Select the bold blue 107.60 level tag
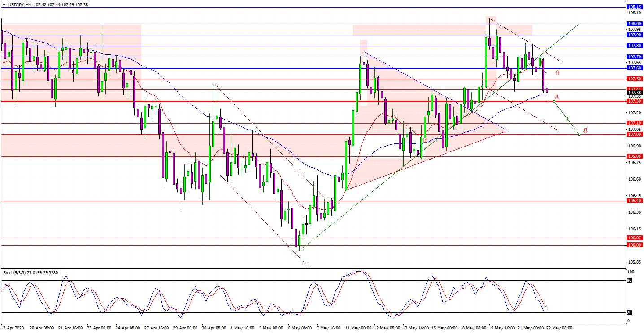 (x=635, y=68)
